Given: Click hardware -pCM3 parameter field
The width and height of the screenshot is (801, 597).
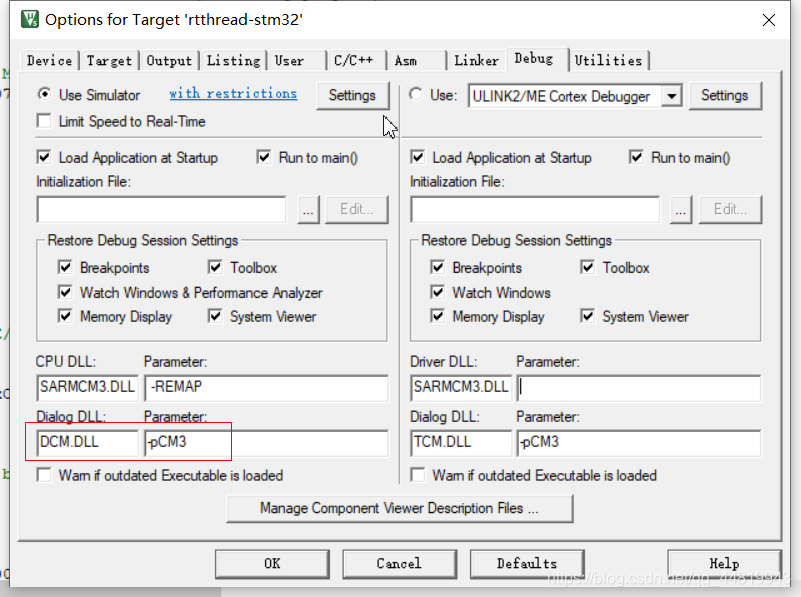Looking at the screenshot, I should [x=639, y=443].
